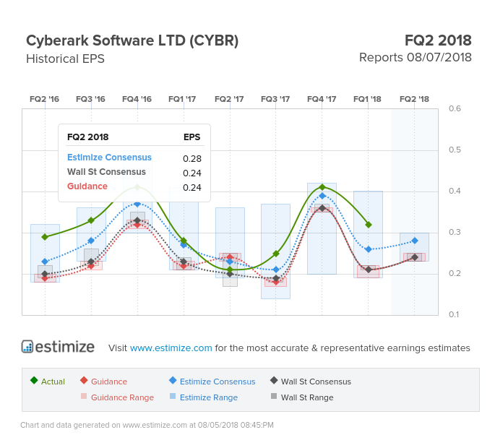Click the FQ2 2018 heading at top right
The width and height of the screenshot is (495, 448).
tap(438, 40)
